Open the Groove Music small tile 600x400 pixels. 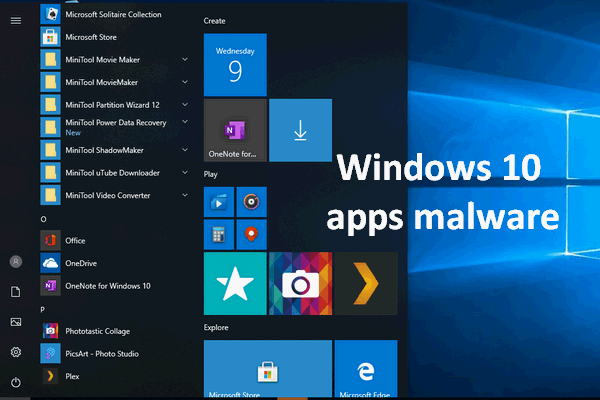[251, 202]
